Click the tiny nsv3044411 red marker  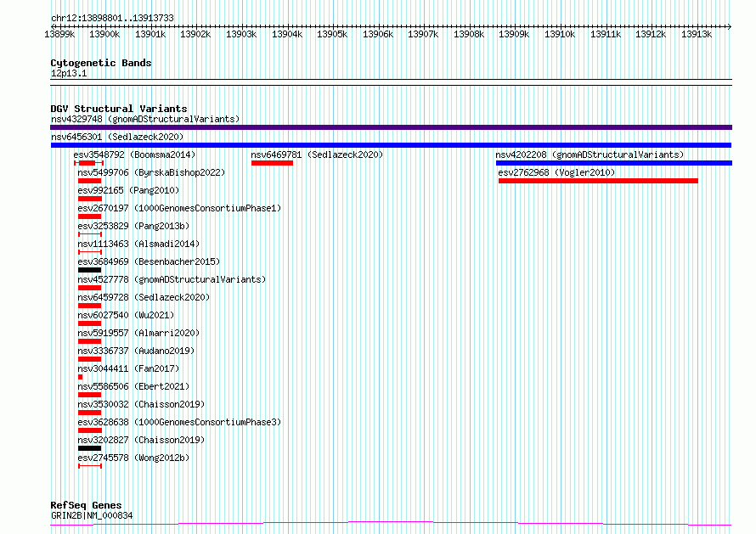click(x=80, y=377)
